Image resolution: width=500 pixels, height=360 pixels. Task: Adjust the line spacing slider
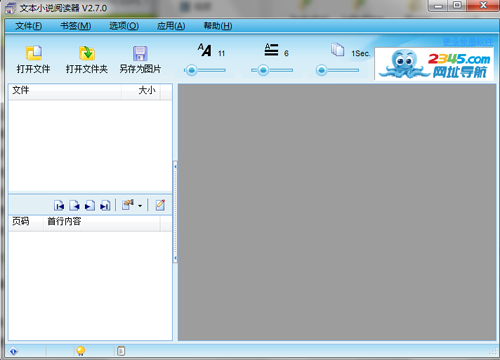(263, 70)
